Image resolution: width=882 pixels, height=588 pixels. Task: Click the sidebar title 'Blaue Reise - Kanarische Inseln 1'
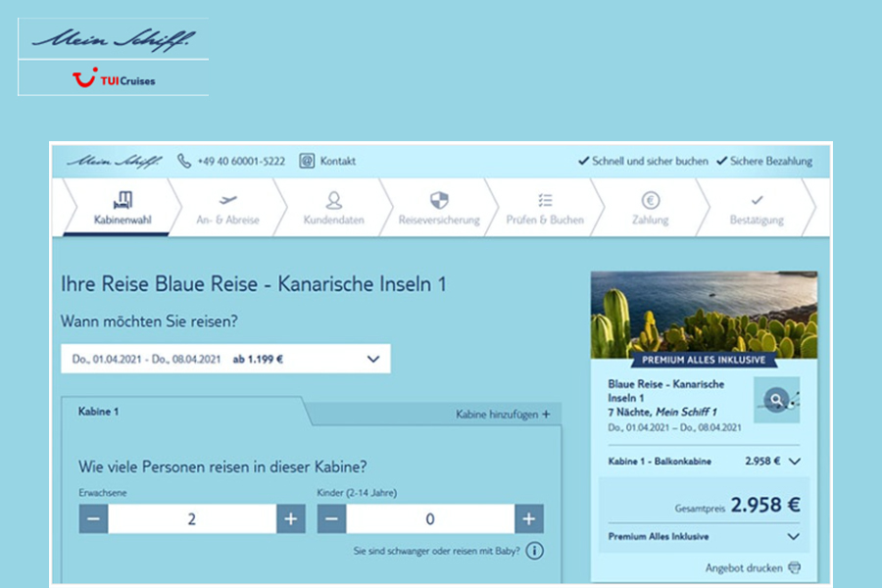pyautogui.click(x=666, y=391)
